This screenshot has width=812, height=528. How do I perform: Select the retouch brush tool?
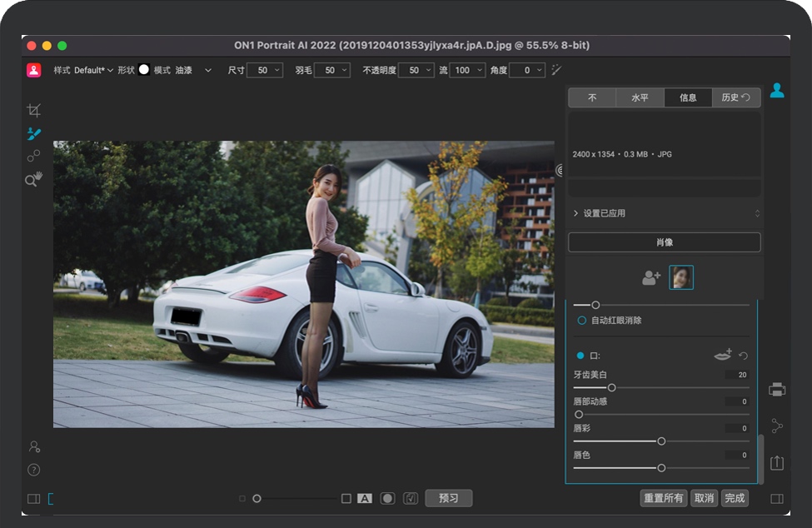point(33,133)
